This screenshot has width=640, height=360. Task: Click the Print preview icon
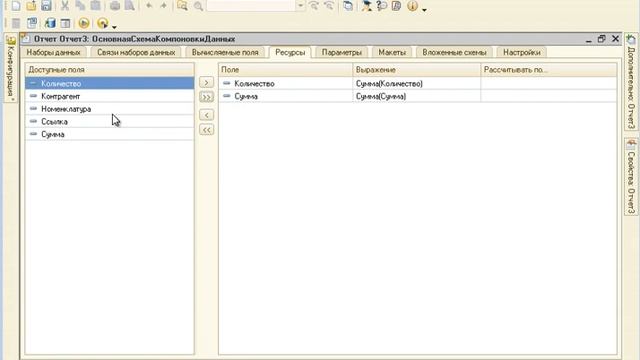pyautogui.click(x=129, y=6)
